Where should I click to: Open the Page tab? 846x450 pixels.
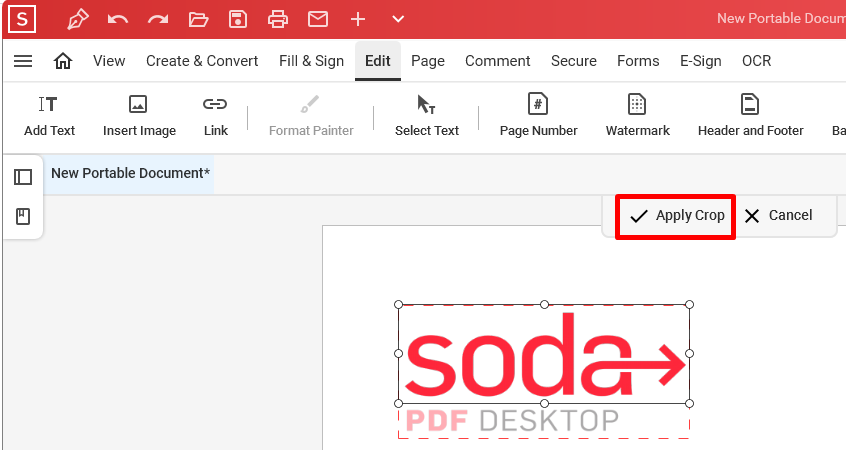click(x=428, y=61)
